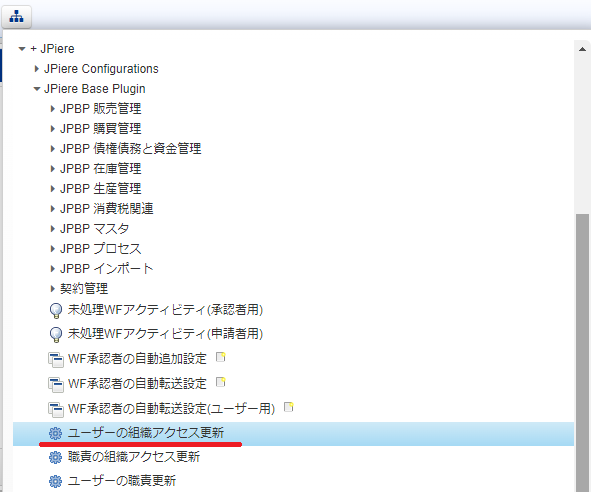Select JPiere Base Plugin label
This screenshot has height=492, width=591.
[x=95, y=89]
